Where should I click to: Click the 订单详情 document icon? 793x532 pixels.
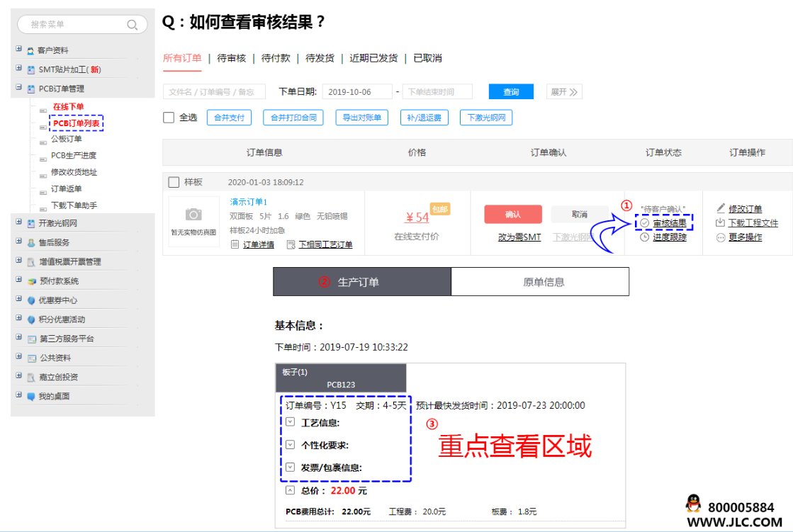pos(235,244)
